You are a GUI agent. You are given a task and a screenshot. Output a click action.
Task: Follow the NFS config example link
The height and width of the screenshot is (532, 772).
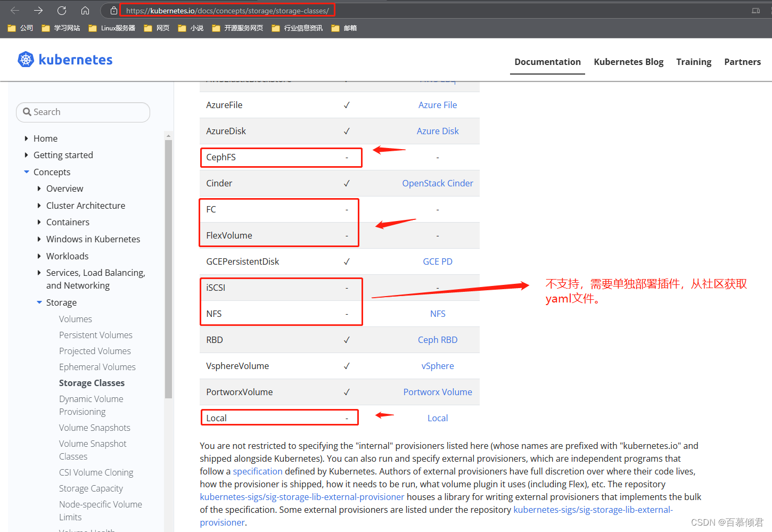[x=438, y=314]
